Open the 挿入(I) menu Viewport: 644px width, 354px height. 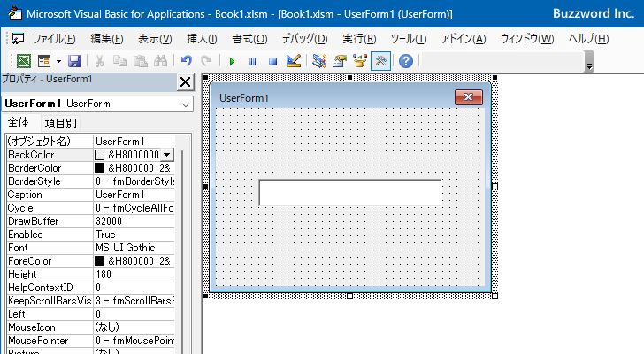202,39
